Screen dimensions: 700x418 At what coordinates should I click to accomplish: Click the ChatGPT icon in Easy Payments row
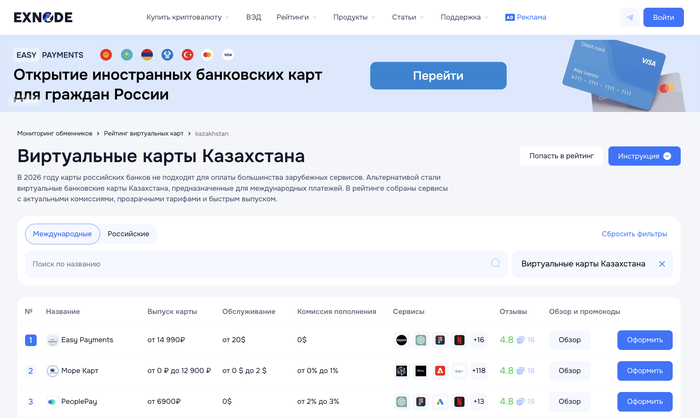click(421, 340)
